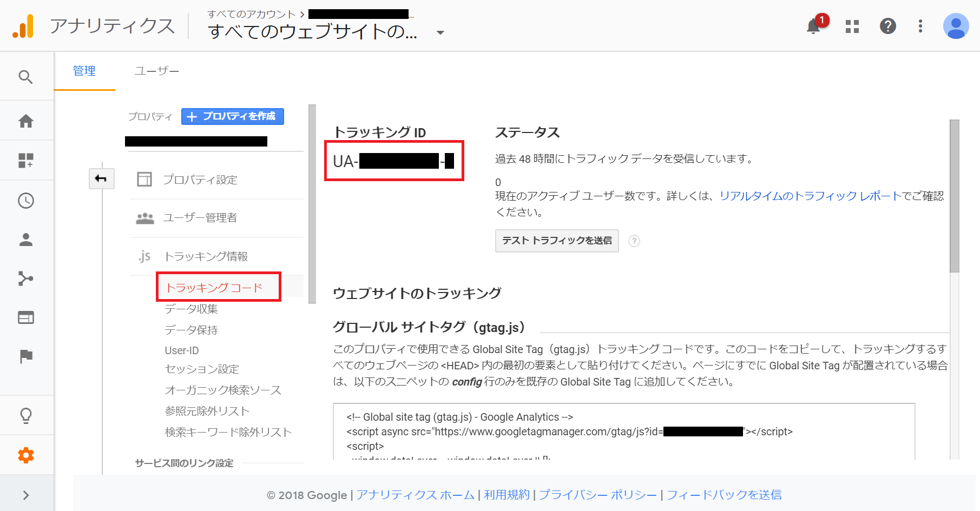This screenshot has width=980, height=511.
Task: Open the view selector dropdown arrow
Action: coord(440,32)
